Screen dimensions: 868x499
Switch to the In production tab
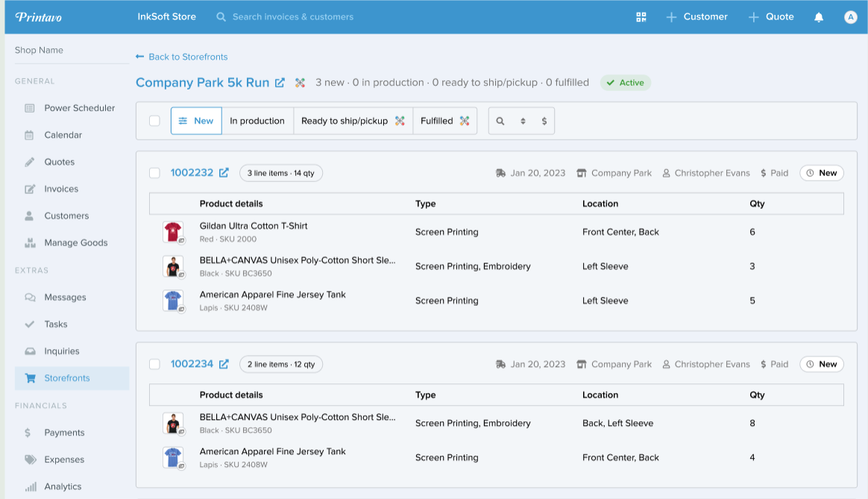[x=257, y=121]
